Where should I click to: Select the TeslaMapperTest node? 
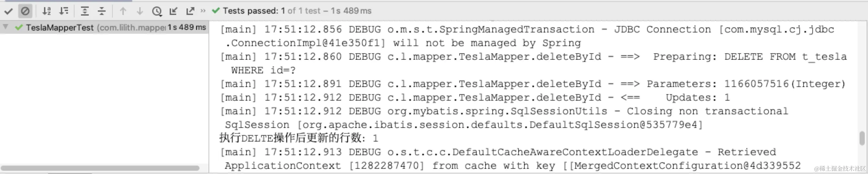[x=105, y=27]
